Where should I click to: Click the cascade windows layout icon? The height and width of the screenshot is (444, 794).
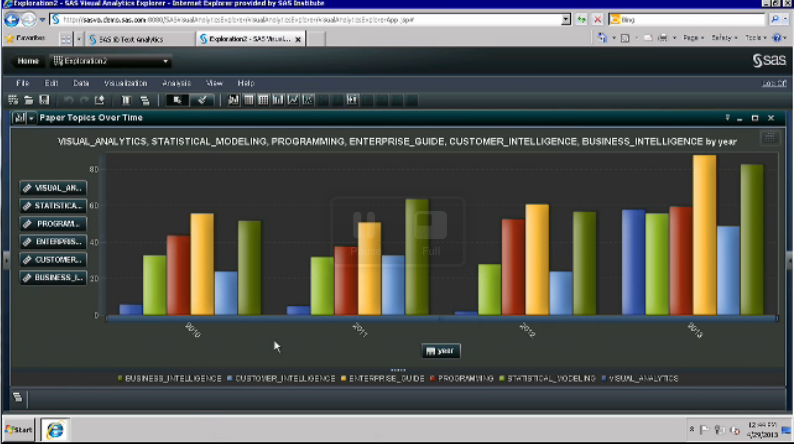click(145, 100)
